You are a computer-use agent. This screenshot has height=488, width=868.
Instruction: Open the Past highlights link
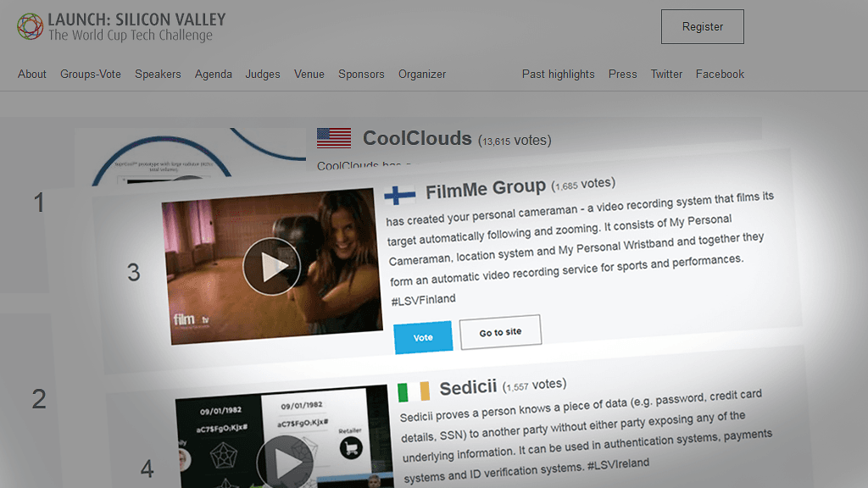click(558, 75)
